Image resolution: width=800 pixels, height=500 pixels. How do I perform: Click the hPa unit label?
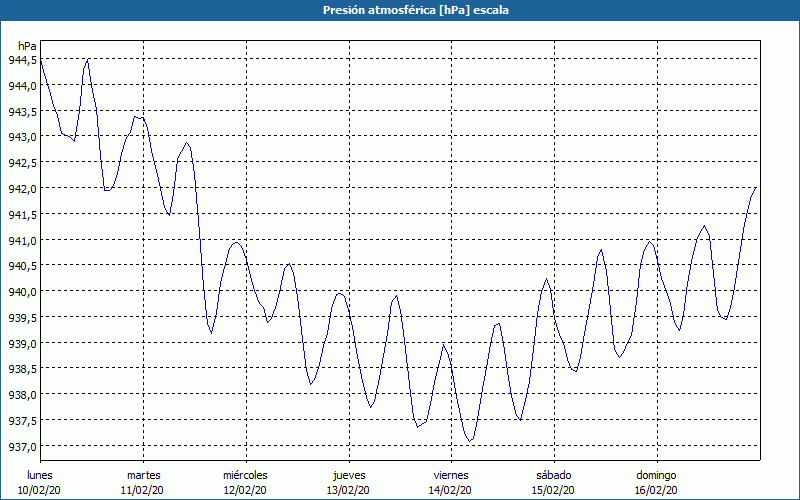click(28, 46)
